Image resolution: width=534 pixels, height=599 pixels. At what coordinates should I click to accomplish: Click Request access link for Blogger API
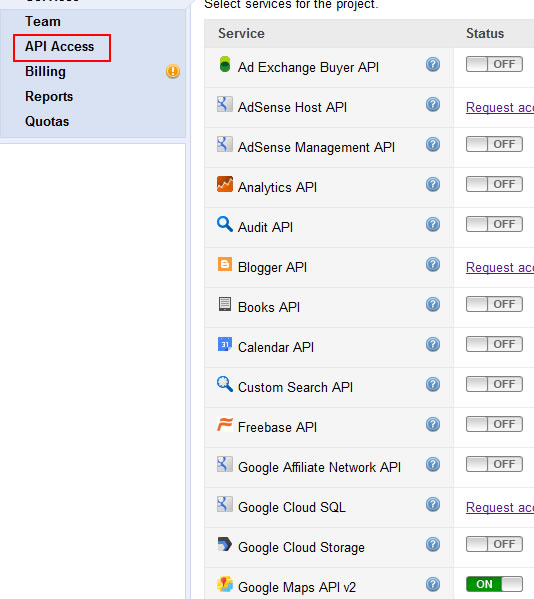pyautogui.click(x=500, y=267)
